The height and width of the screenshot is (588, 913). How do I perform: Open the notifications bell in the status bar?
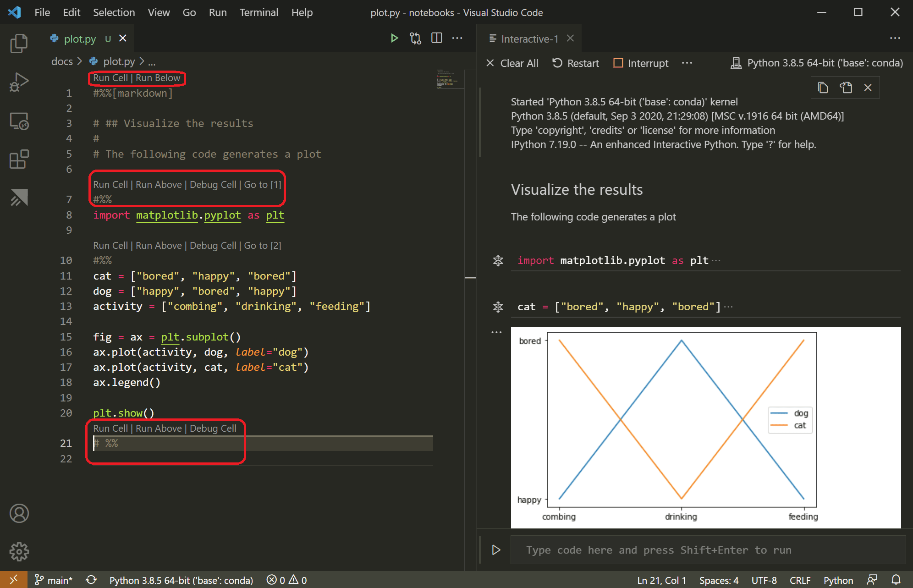click(897, 579)
